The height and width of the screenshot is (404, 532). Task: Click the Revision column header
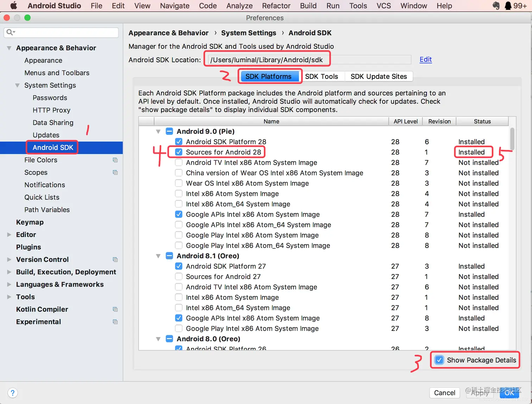click(439, 121)
